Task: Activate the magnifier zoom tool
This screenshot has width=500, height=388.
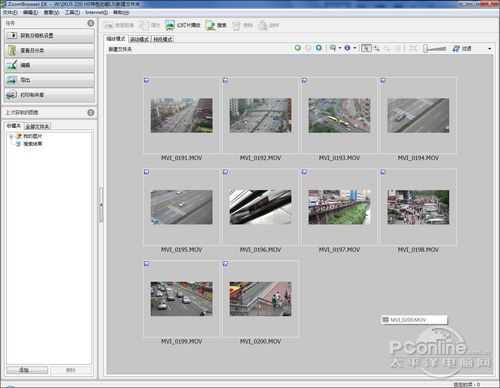Action: [x=377, y=48]
